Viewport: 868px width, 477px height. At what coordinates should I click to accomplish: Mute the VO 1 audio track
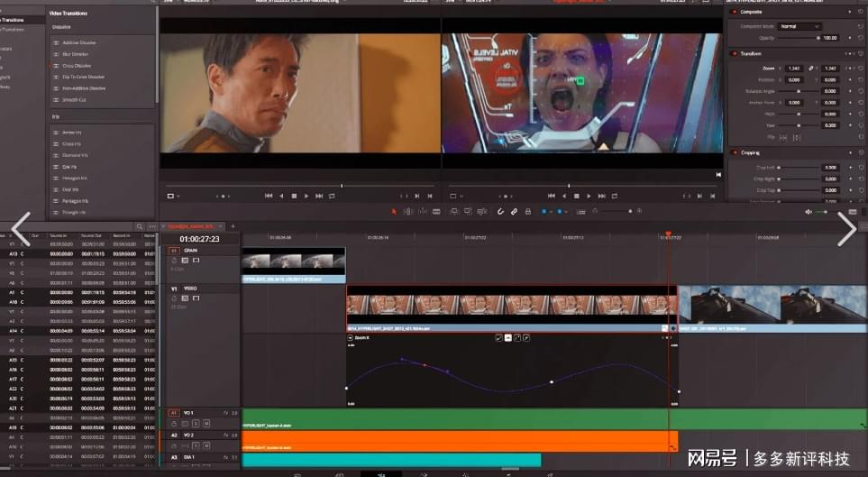pyautogui.click(x=206, y=423)
